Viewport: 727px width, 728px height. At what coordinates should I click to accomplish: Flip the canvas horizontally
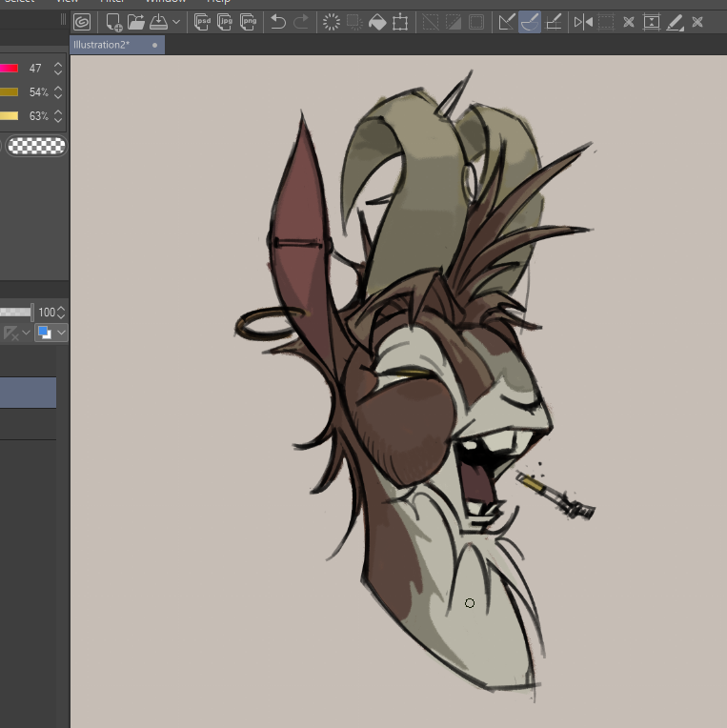(x=583, y=22)
